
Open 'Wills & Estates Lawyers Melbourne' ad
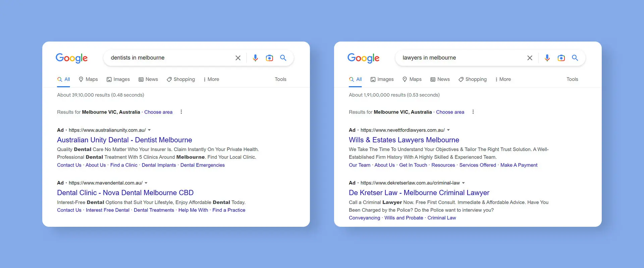pos(404,140)
